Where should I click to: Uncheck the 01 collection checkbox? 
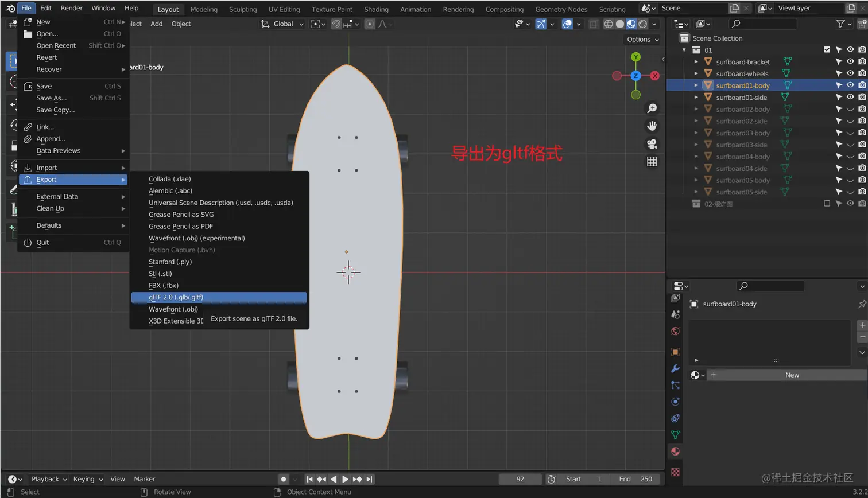pyautogui.click(x=827, y=50)
